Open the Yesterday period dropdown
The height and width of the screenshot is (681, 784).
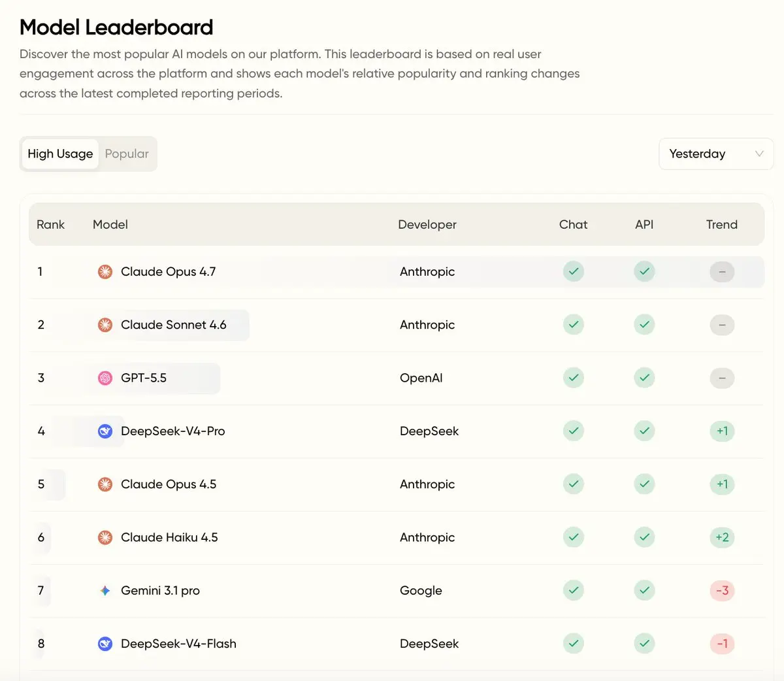click(x=716, y=154)
